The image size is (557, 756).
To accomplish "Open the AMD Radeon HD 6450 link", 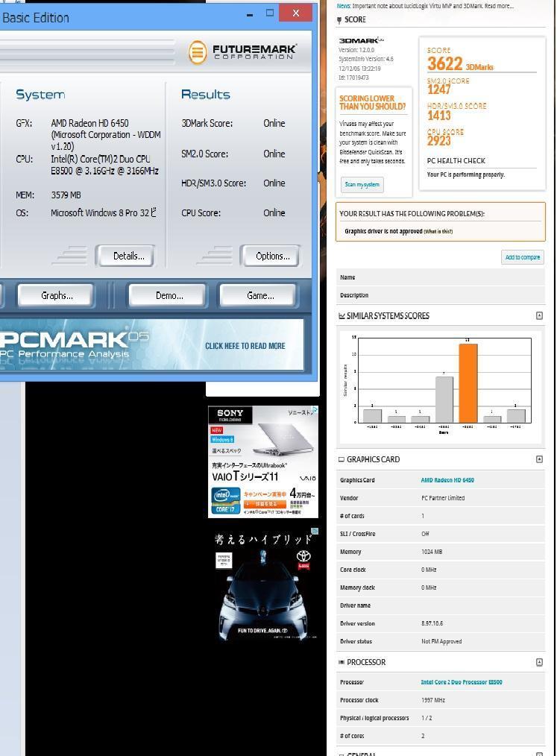I will tap(447, 480).
